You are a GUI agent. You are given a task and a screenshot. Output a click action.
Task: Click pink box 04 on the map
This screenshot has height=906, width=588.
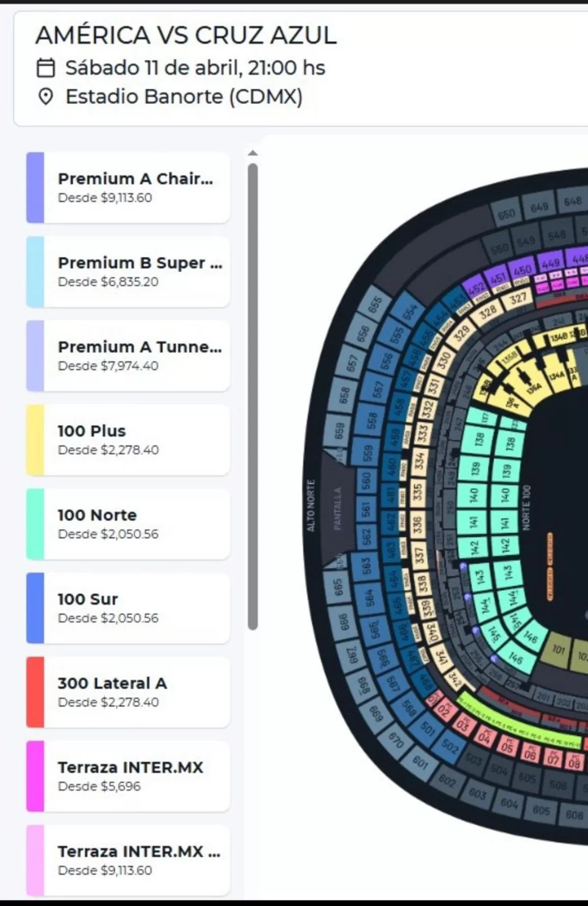click(484, 736)
